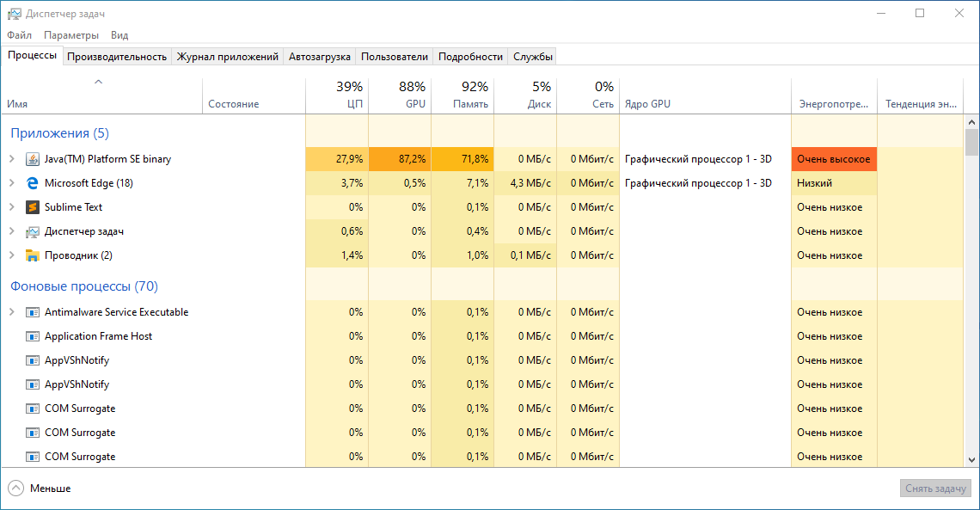Sort by the GPU column header
The width and height of the screenshot is (980, 510).
tap(400, 95)
